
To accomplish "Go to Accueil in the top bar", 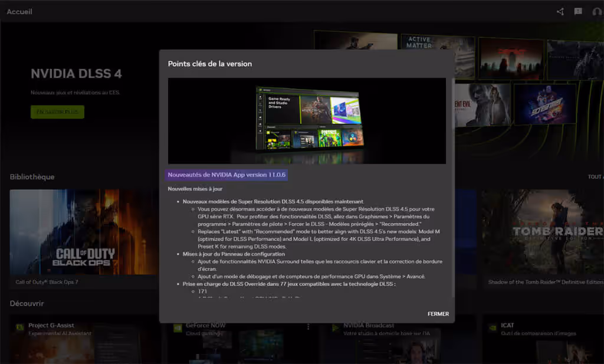I will pyautogui.click(x=20, y=11).
